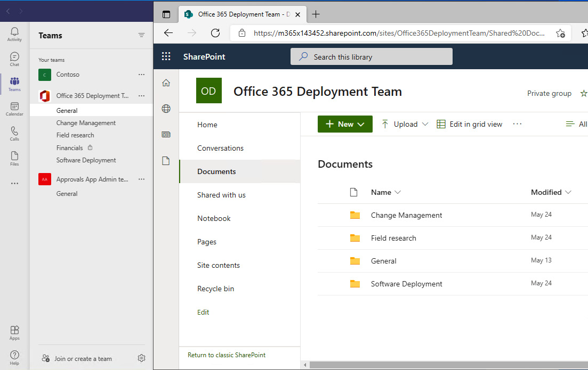Go back in the browser
588x370 pixels.
[x=168, y=33]
